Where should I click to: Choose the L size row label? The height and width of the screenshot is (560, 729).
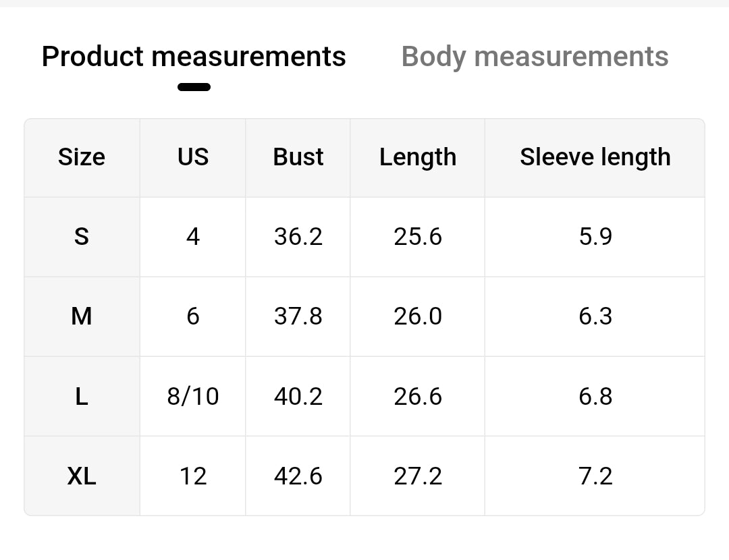(x=82, y=396)
